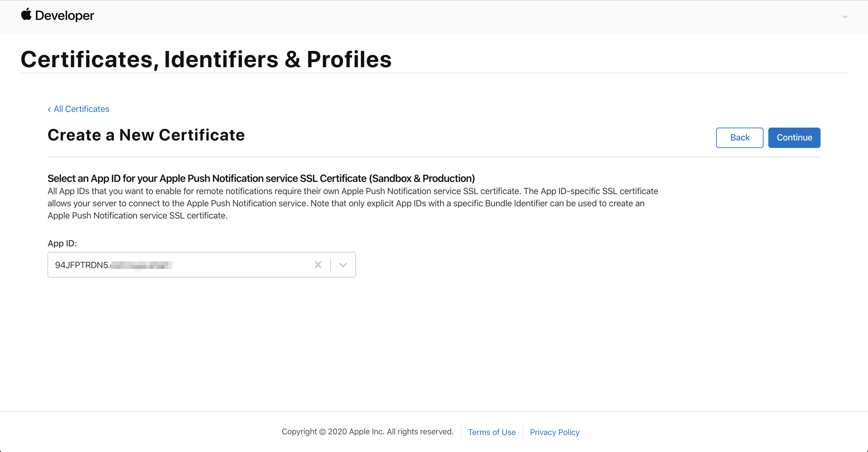Open the Terms of Use link
Image resolution: width=868 pixels, height=452 pixels.
coord(492,432)
